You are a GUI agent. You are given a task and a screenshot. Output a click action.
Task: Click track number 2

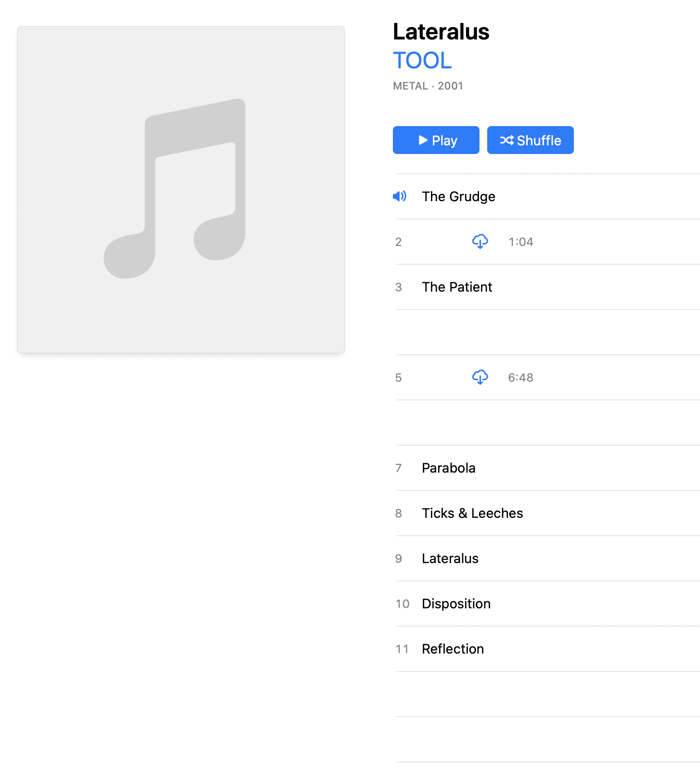(x=399, y=242)
